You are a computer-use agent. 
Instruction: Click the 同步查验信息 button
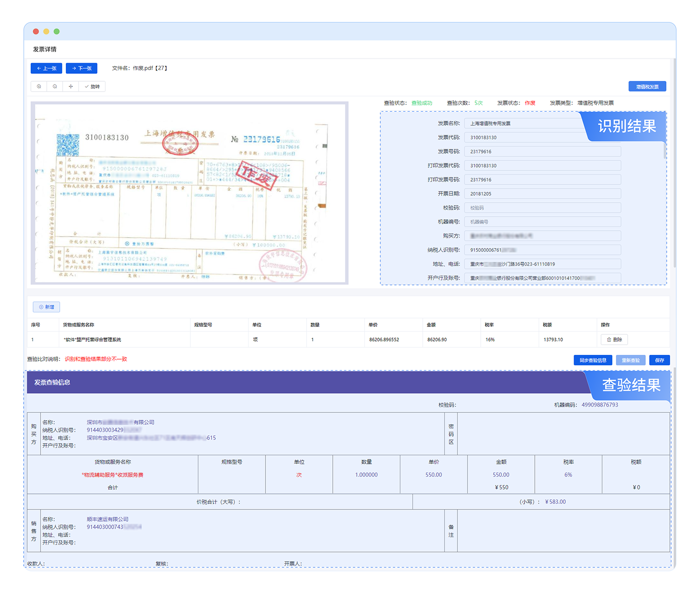(593, 360)
